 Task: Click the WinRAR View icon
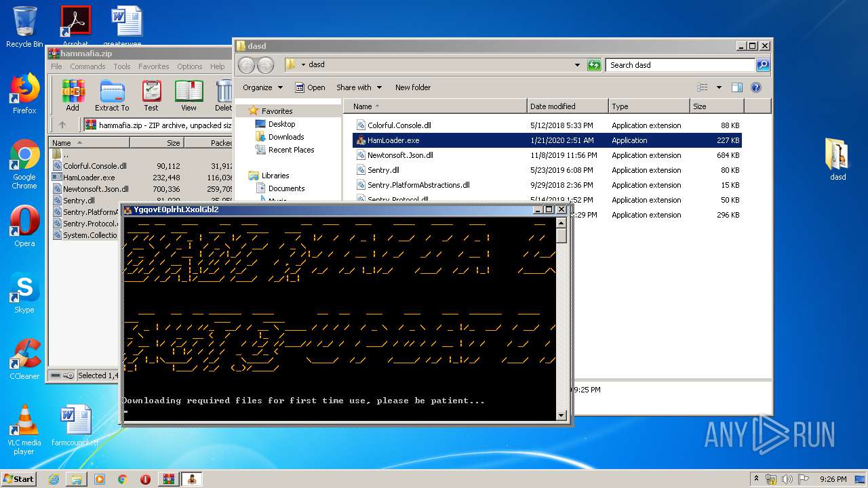(x=189, y=95)
